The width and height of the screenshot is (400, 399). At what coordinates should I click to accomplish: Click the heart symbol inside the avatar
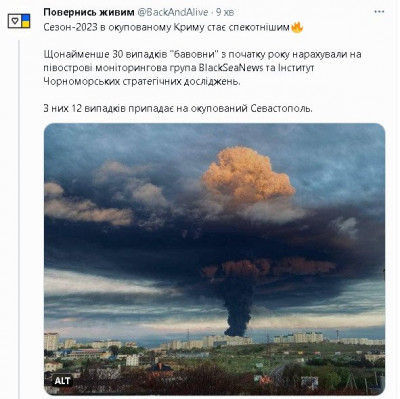point(15,21)
